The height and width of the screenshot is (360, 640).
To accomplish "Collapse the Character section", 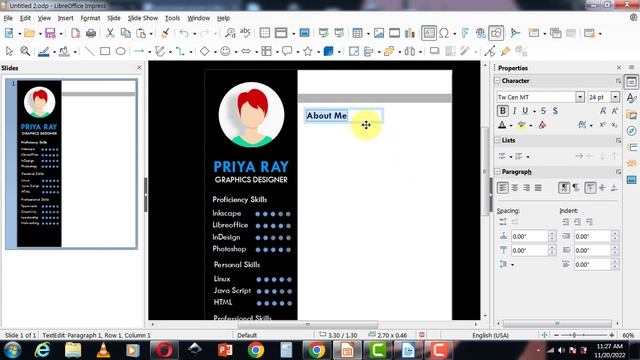I will click(x=498, y=81).
